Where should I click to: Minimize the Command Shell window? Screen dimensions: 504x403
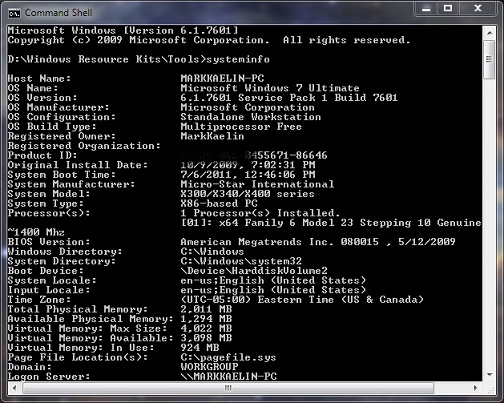point(426,9)
